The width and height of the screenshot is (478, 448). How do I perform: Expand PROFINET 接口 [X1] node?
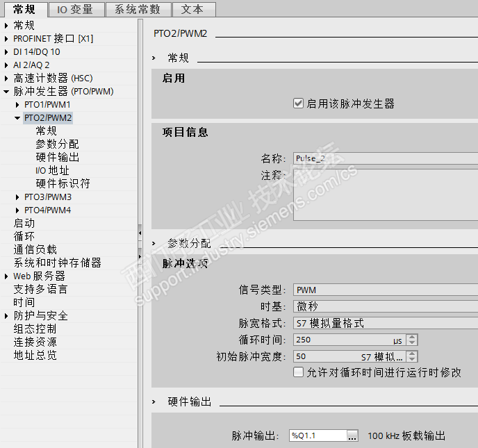point(6,39)
